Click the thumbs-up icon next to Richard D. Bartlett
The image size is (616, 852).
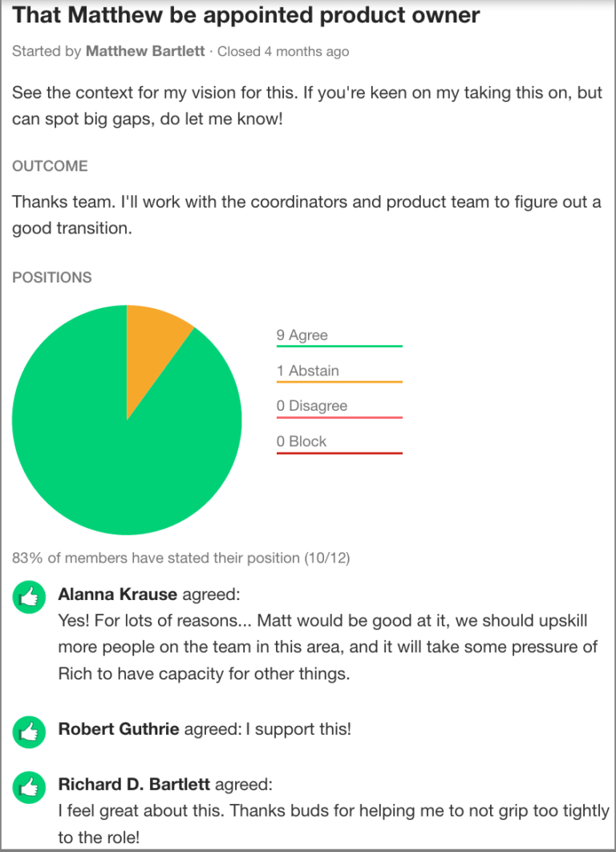(30, 789)
